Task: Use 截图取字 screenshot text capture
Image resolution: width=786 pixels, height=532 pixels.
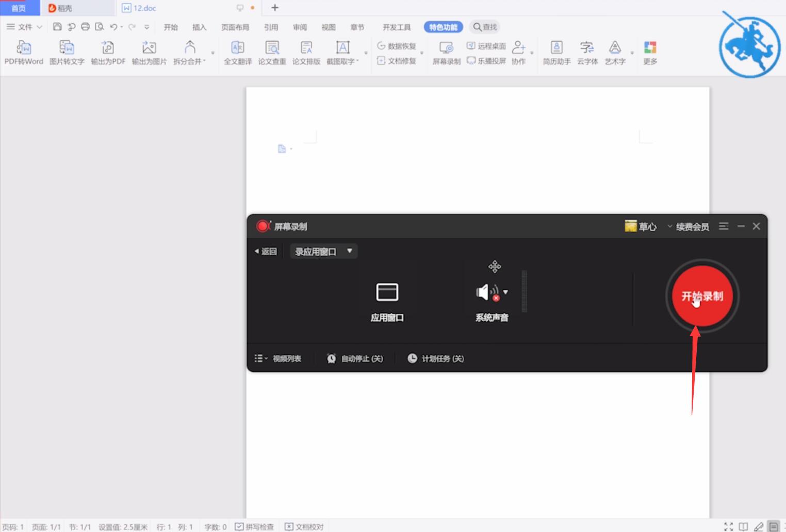Action: pos(342,53)
